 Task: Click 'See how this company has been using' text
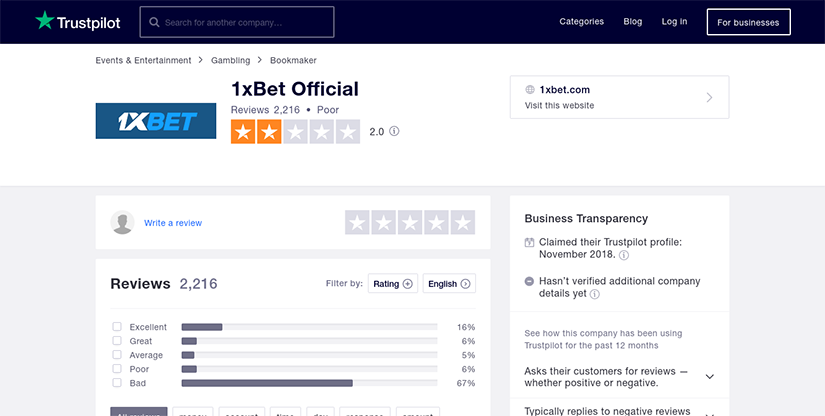coord(603,333)
